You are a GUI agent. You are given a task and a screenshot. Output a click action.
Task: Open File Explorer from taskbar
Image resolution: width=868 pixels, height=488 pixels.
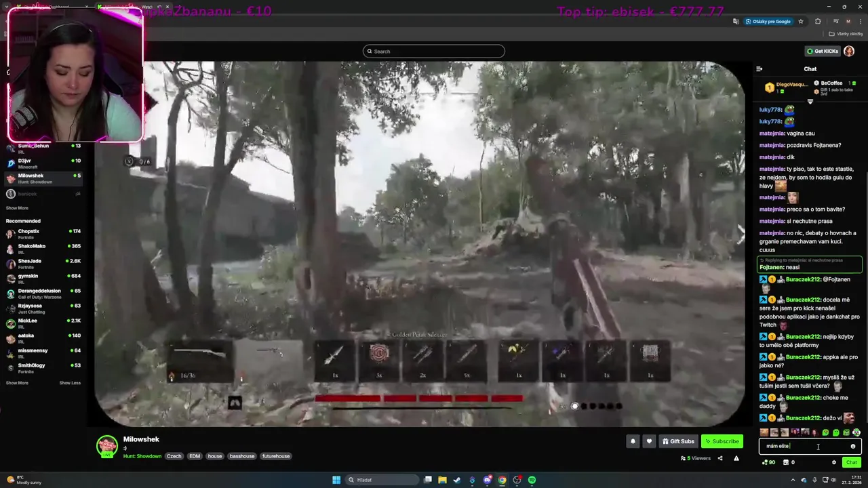442,480
